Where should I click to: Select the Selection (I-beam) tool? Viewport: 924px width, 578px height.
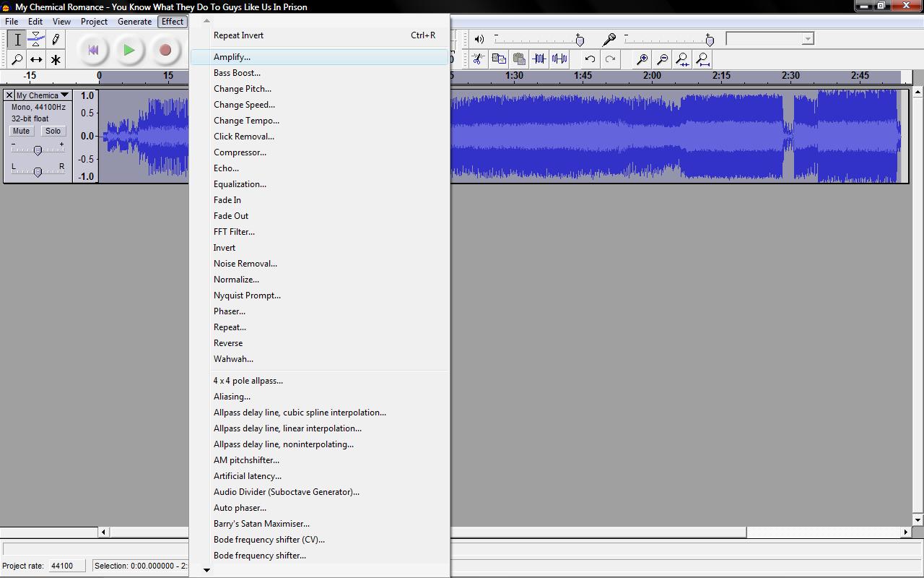17,39
